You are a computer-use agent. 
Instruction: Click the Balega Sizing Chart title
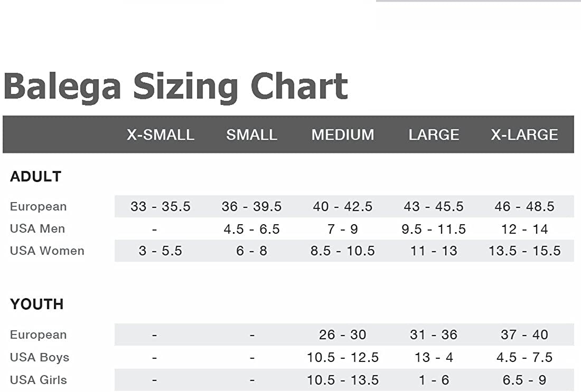[175, 86]
